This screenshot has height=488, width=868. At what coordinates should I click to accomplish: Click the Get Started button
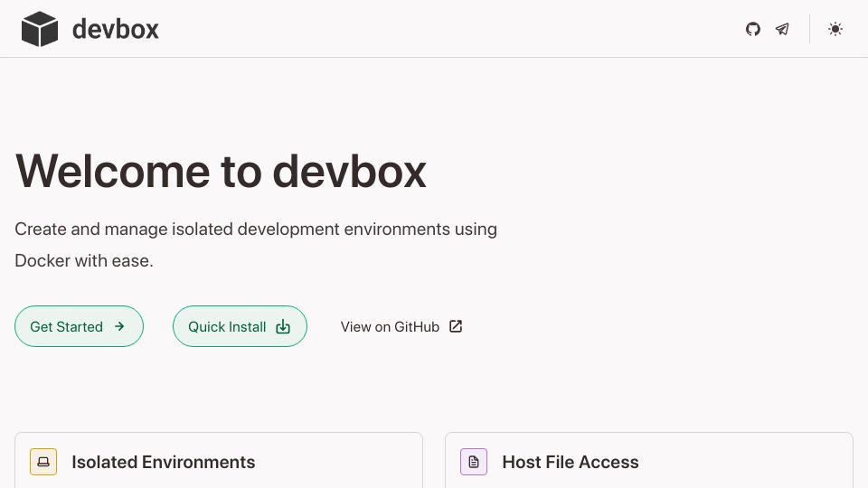click(x=80, y=326)
